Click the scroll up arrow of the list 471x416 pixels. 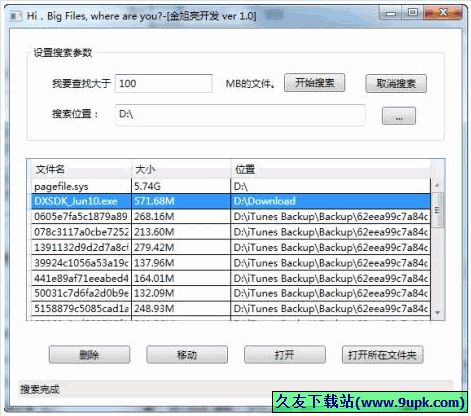coord(437,185)
